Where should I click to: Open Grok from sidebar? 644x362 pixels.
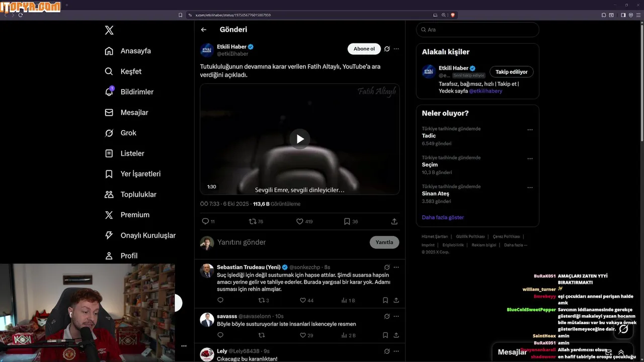point(120,133)
